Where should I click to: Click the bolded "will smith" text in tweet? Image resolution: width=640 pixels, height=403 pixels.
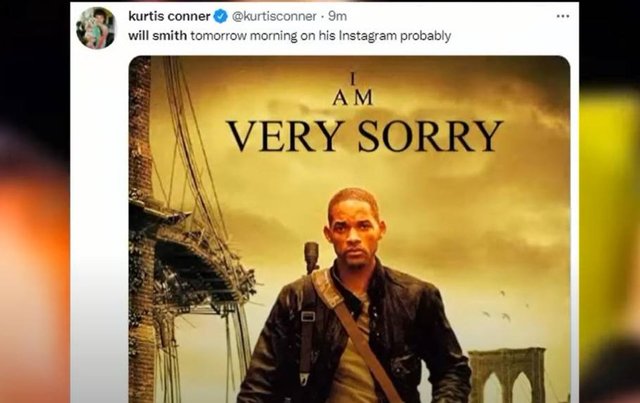158,36
